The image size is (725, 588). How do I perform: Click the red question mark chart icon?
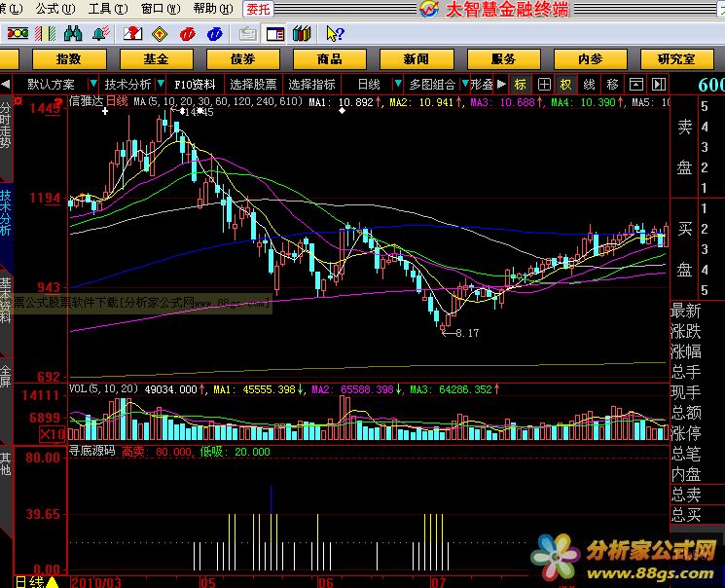[132, 34]
